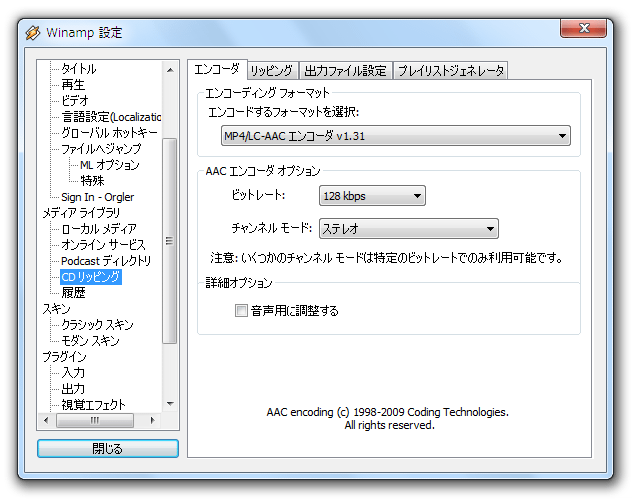Select モダン スキン tree item
634x499 pixels.
click(91, 341)
